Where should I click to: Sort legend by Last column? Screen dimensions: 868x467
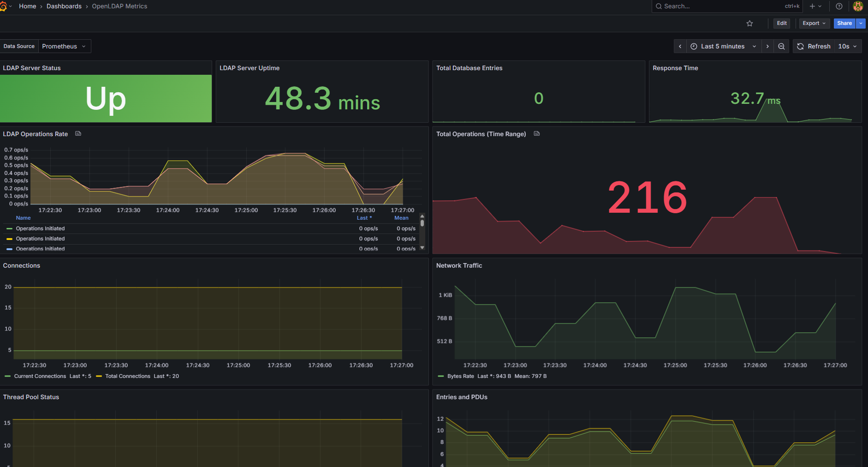364,218
